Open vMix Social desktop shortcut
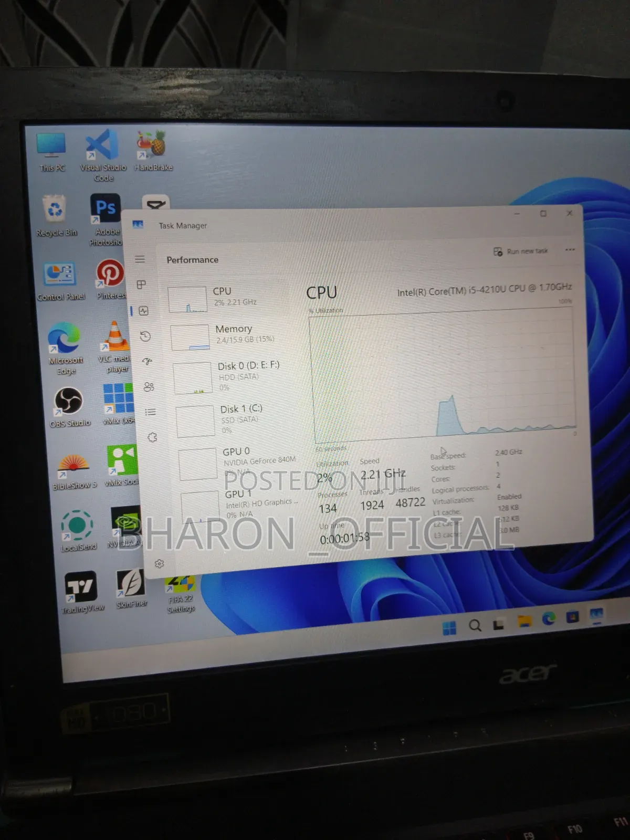The height and width of the screenshot is (840, 630). point(122,466)
